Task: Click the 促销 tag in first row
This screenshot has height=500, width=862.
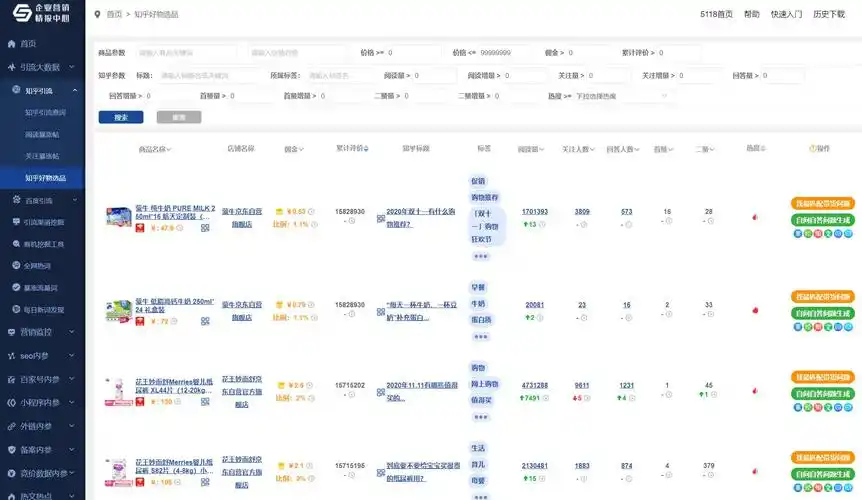Action: [x=478, y=181]
